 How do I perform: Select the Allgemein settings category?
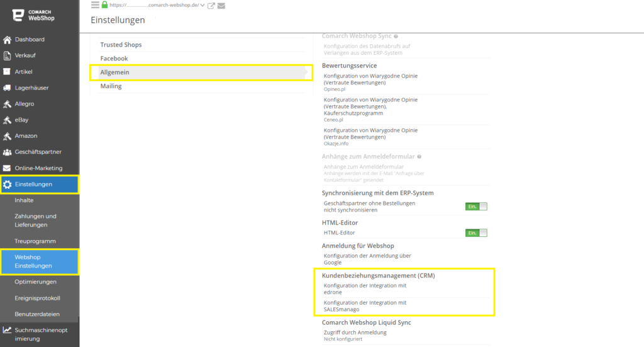coord(201,72)
